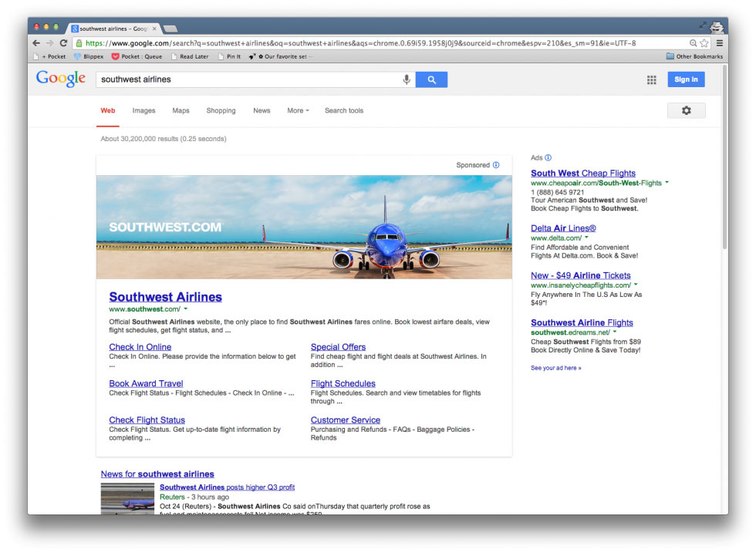This screenshot has width=756, height=553.
Task: Go back using the browser back arrow
Action: (36, 43)
